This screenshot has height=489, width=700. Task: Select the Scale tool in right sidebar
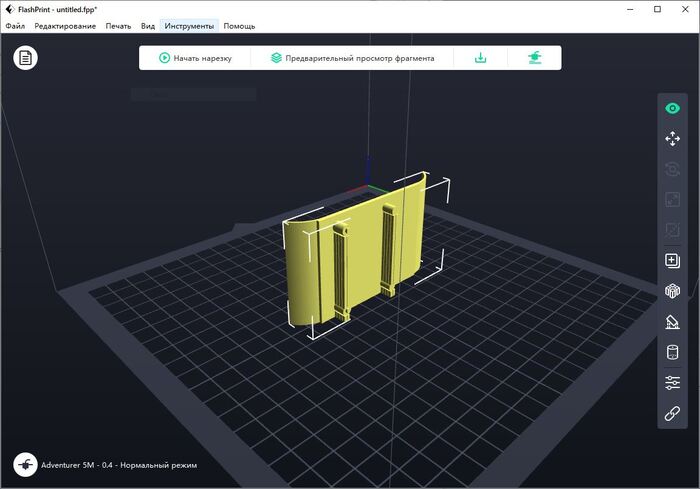click(x=672, y=199)
